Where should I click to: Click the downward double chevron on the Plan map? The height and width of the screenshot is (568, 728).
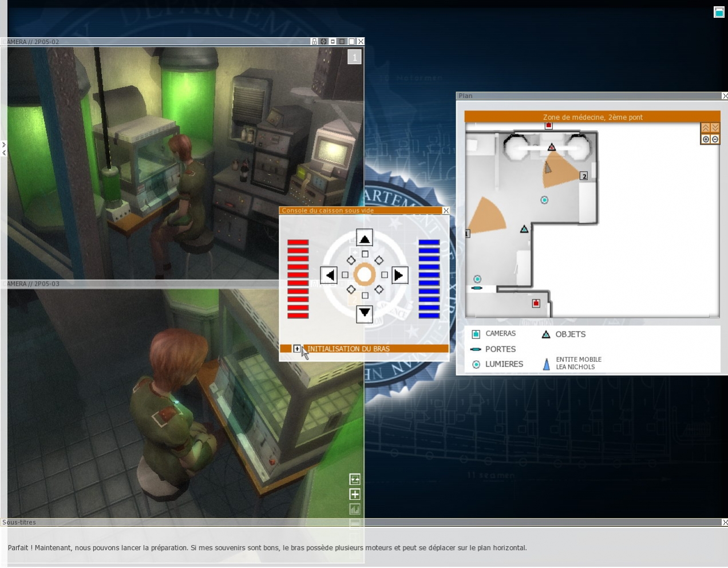715,128
